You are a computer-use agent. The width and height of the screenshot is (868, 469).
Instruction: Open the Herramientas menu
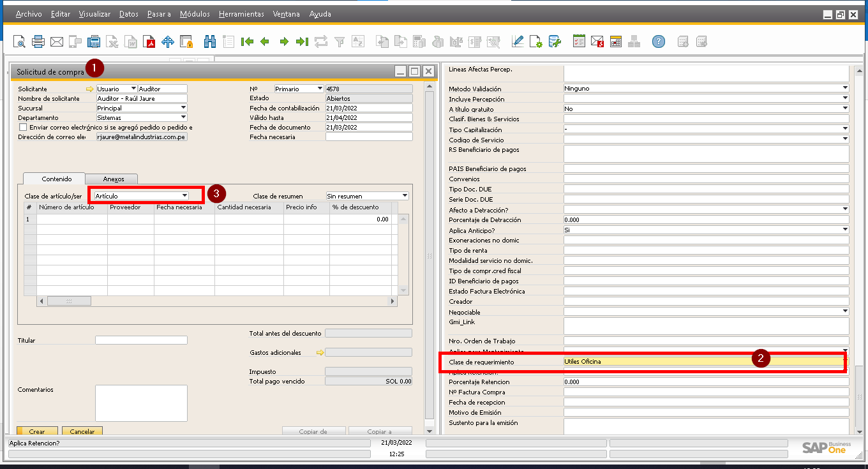[241, 14]
